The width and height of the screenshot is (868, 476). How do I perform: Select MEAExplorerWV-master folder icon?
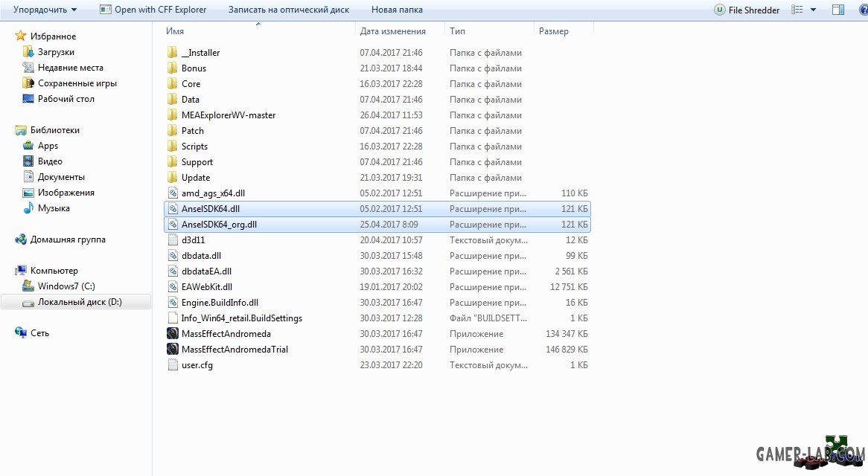tap(172, 115)
